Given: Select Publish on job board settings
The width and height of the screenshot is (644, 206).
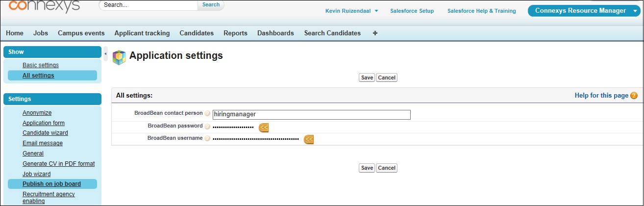Looking at the screenshot, I should [51, 184].
